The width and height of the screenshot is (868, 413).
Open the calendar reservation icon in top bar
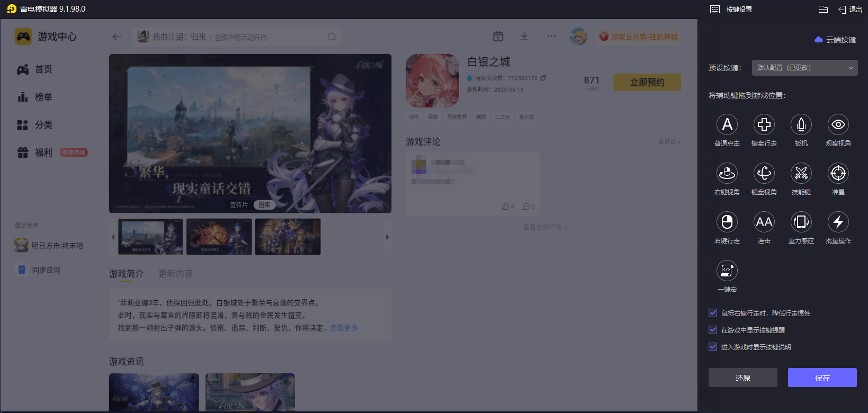[498, 36]
